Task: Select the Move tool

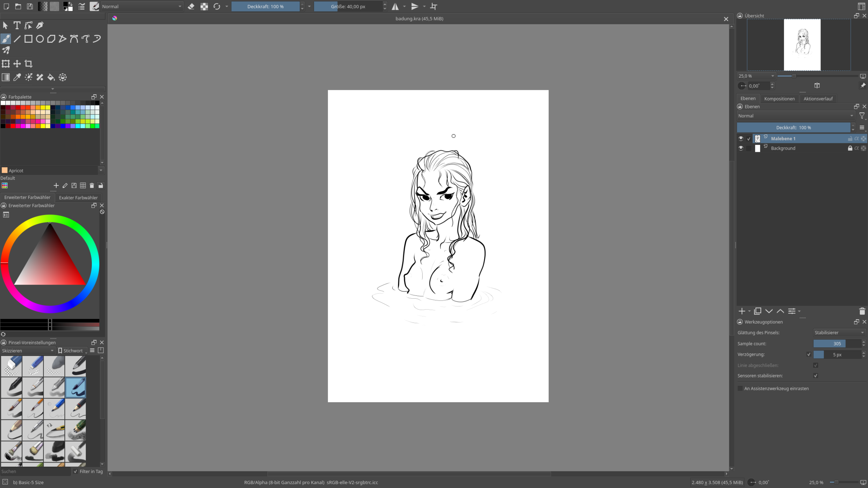Action: point(17,64)
